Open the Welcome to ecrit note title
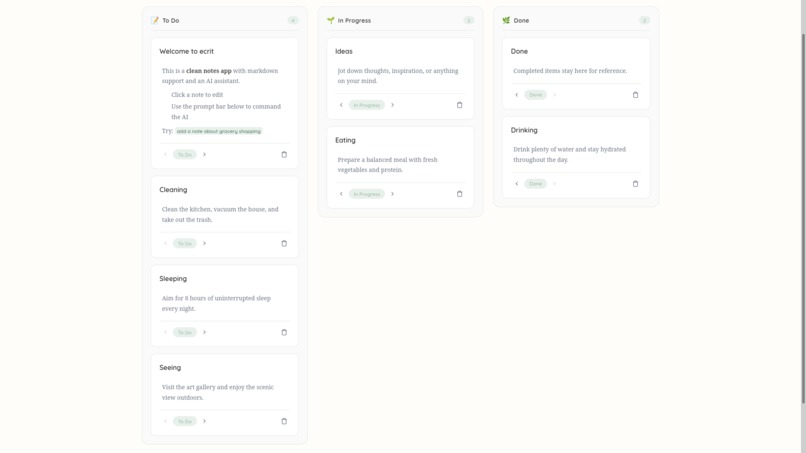The width and height of the screenshot is (806, 453). [187, 51]
